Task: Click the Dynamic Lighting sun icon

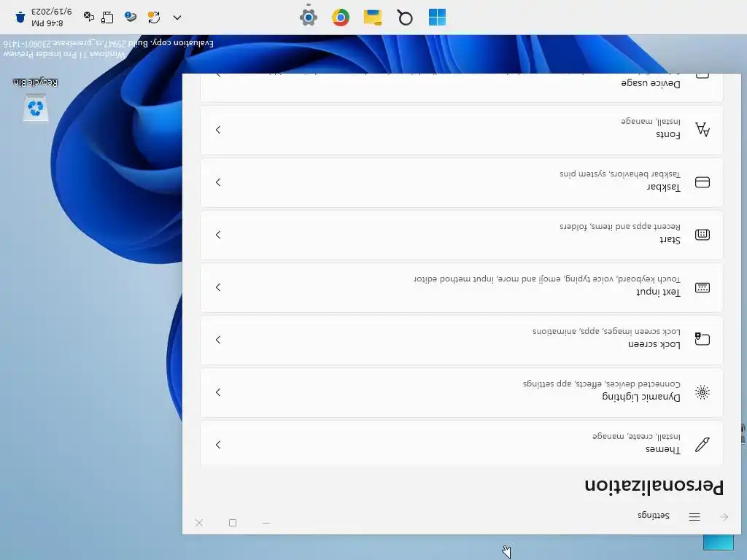Action: [703, 392]
